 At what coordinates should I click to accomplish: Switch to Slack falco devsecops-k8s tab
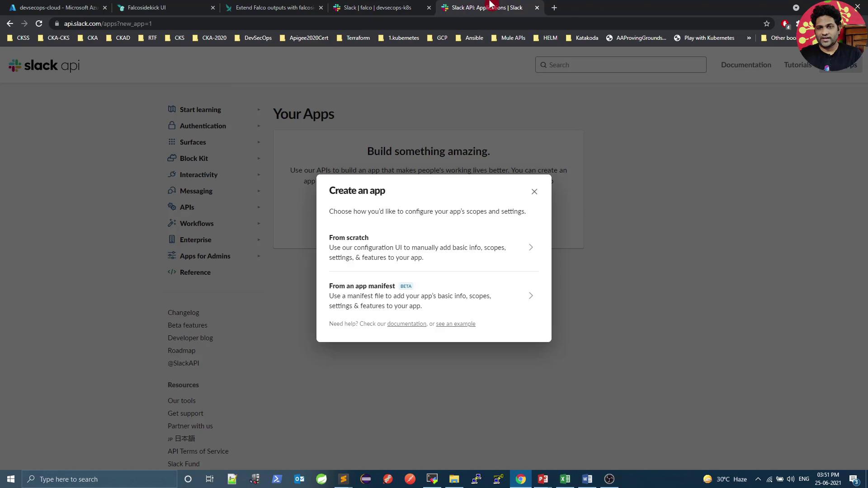coord(377,8)
